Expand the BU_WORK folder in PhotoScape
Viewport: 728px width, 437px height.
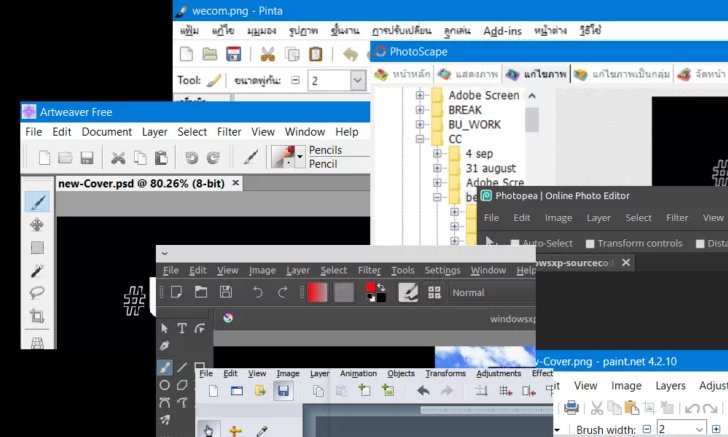[420, 124]
